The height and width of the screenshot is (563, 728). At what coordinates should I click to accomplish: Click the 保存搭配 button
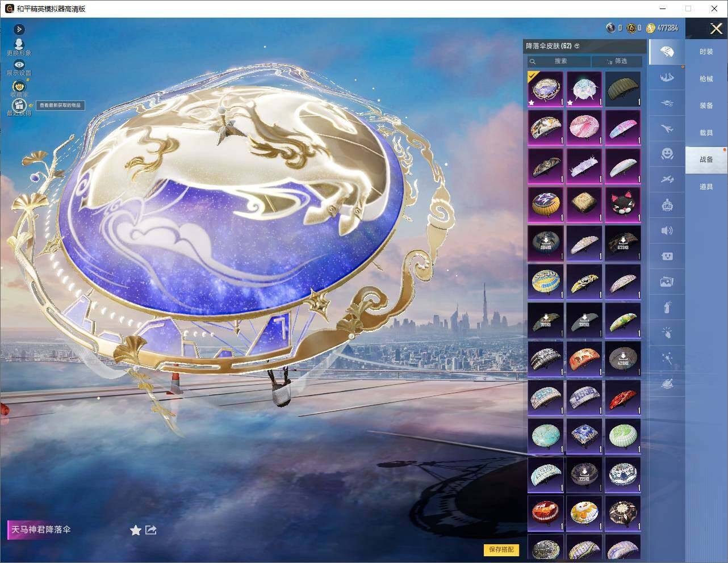point(501,549)
